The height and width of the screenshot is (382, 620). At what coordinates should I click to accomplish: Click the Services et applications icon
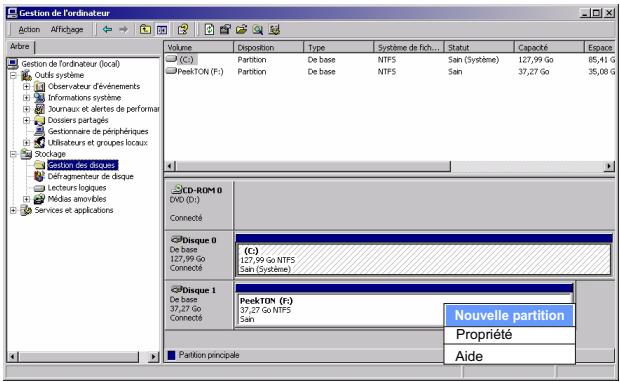[26, 210]
